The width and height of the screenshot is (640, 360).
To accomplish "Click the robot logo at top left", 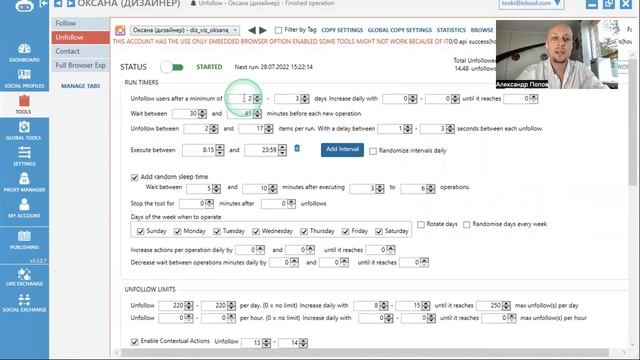I will (24, 6).
